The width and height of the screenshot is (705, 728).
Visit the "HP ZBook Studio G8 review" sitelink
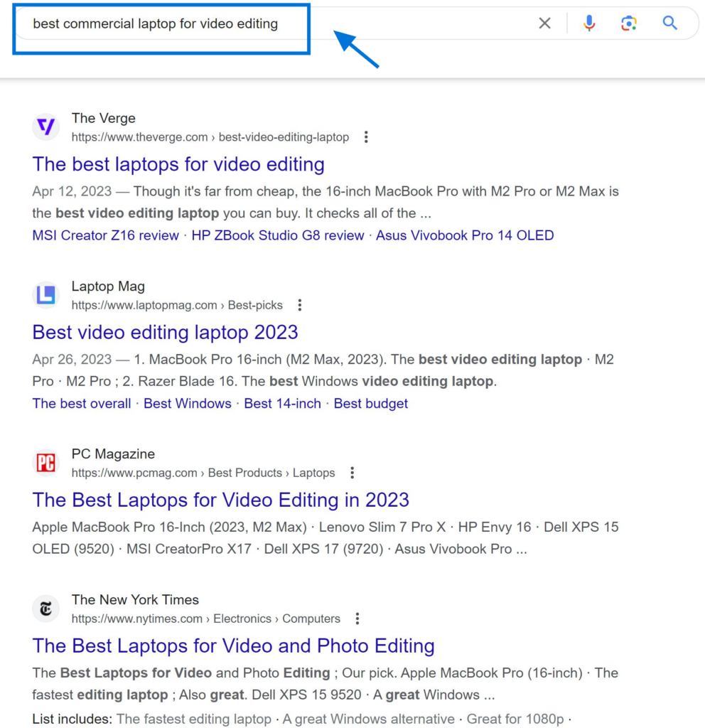point(277,235)
